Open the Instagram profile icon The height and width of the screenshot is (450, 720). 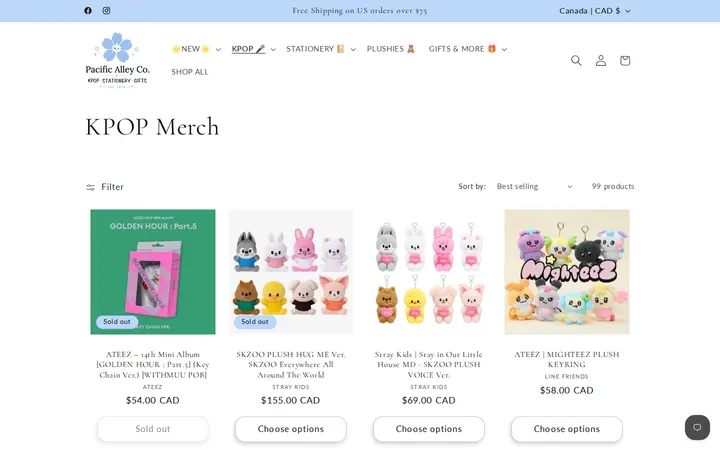click(106, 11)
